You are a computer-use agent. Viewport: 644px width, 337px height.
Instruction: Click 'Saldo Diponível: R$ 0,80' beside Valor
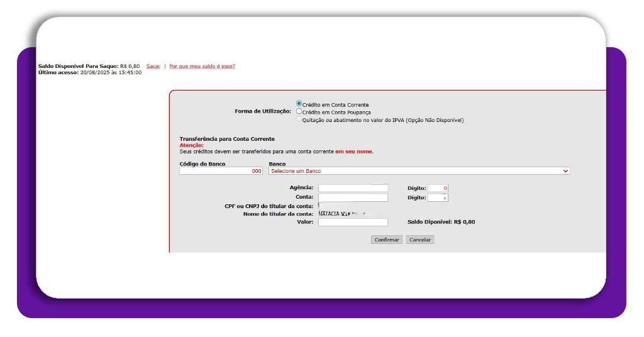click(441, 222)
